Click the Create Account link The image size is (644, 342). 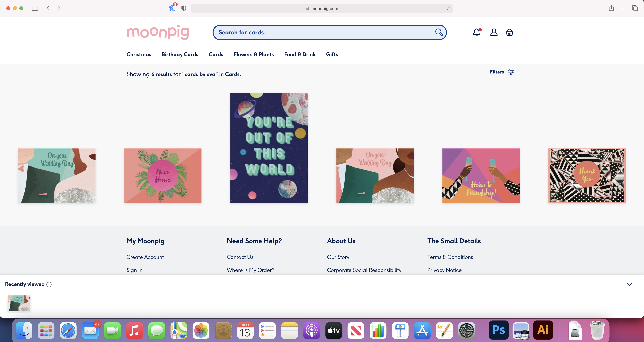point(145,257)
